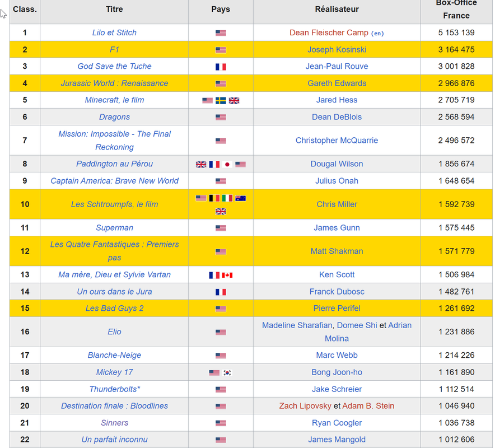This screenshot has height=448, width=495.
Task: Click the South Korean flag in Mickey 17 row
Action: click(x=227, y=373)
